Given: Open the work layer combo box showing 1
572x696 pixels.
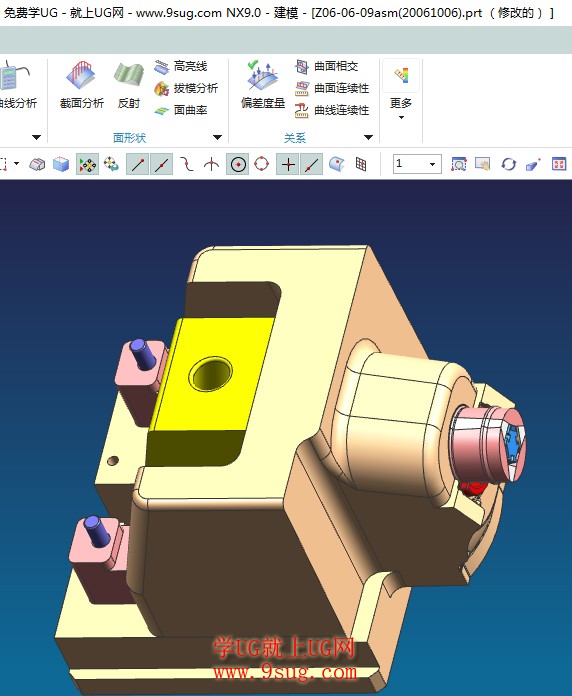Looking at the screenshot, I should tap(417, 164).
